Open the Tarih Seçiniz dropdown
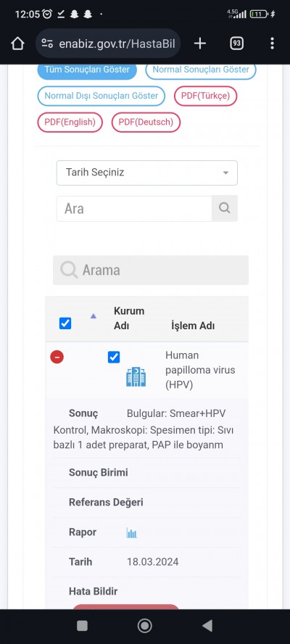Image resolution: width=290 pixels, height=644 pixels. click(x=147, y=173)
